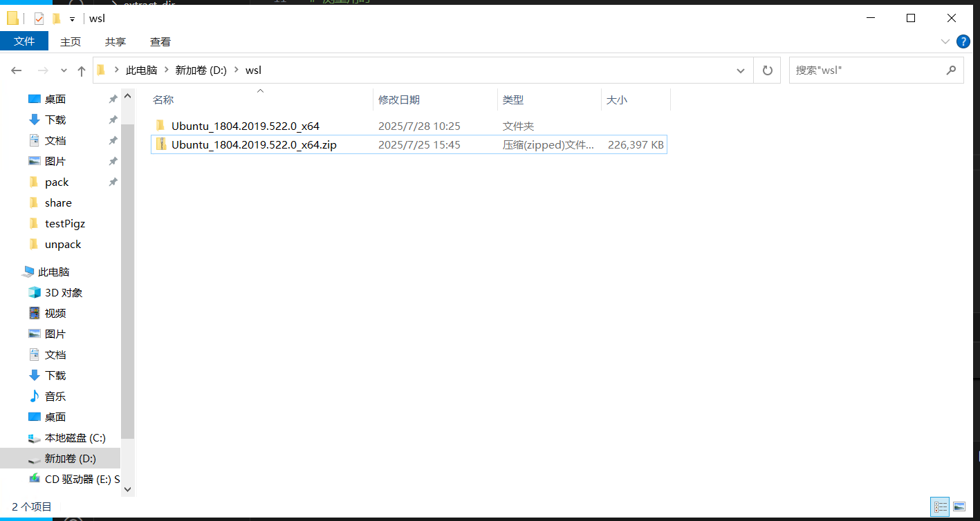Open the blue Help question mark icon
The height and width of the screenshot is (521, 980).
click(x=963, y=41)
